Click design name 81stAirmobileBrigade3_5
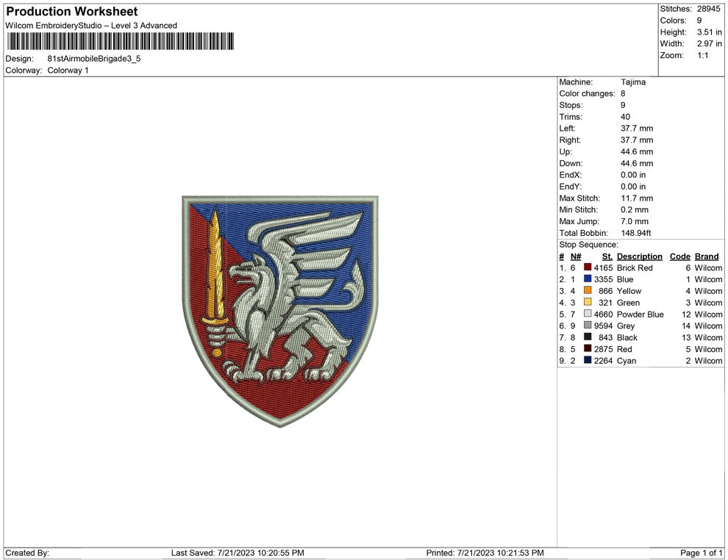The image size is (728, 560). [x=94, y=59]
